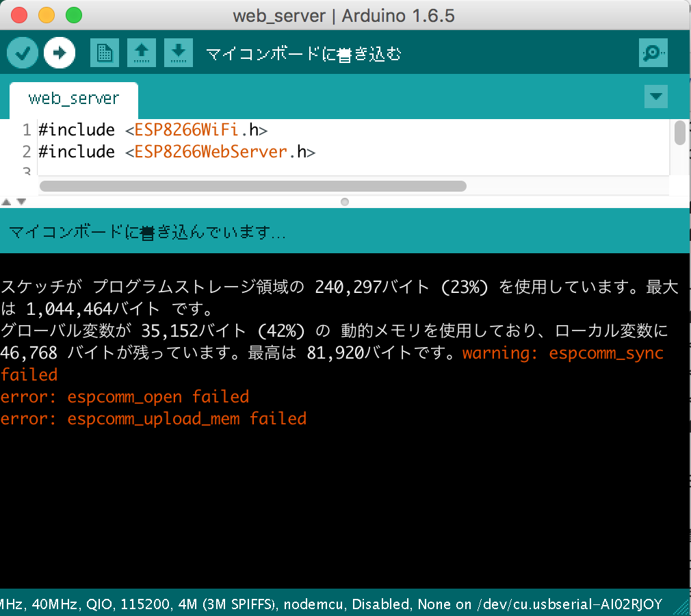Click the board info status bar text

[x=330, y=604]
